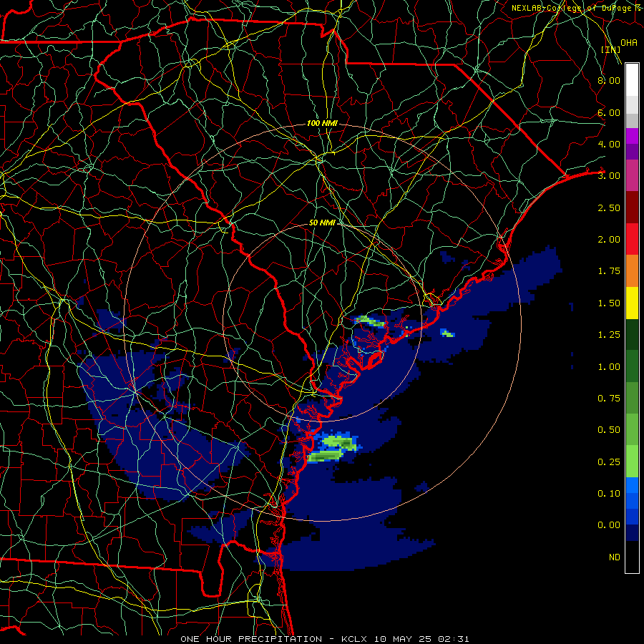The image size is (644, 644).
Task: Click the NEXLAB-College of DuPage credit text
Action: (x=577, y=8)
